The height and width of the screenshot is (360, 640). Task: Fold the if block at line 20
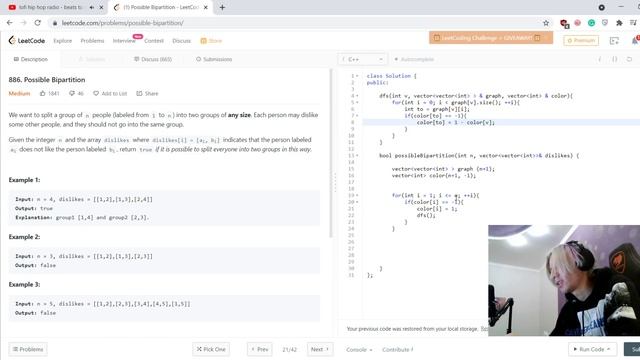click(357, 202)
